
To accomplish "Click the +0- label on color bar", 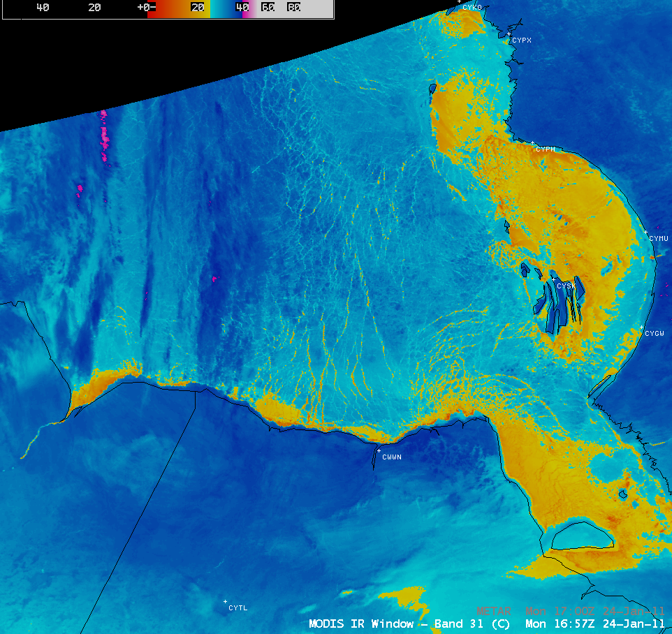I will (145, 8).
